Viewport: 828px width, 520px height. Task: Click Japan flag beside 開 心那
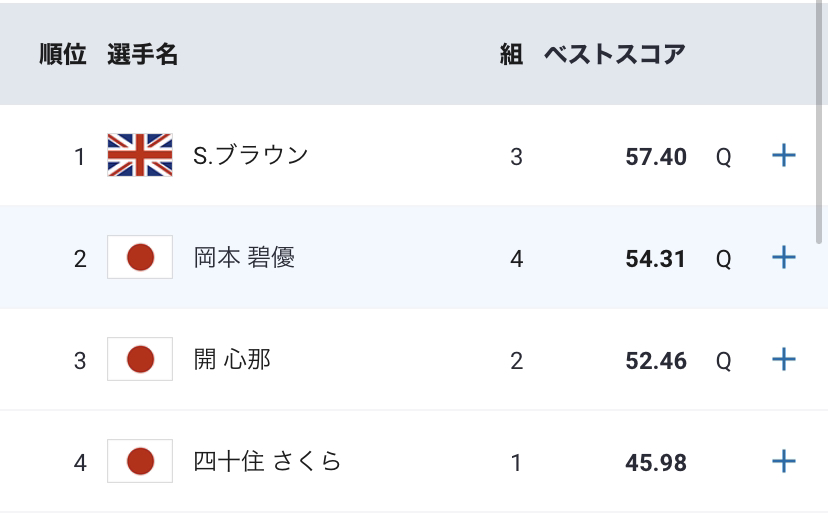click(140, 359)
